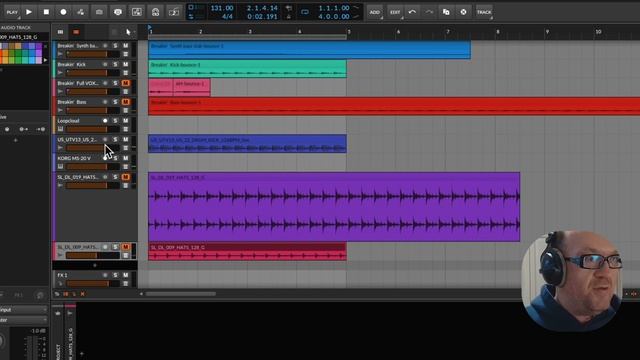This screenshot has height=360, width=640.
Task: Select the green Breakin' Kick clip
Action: pos(247,69)
